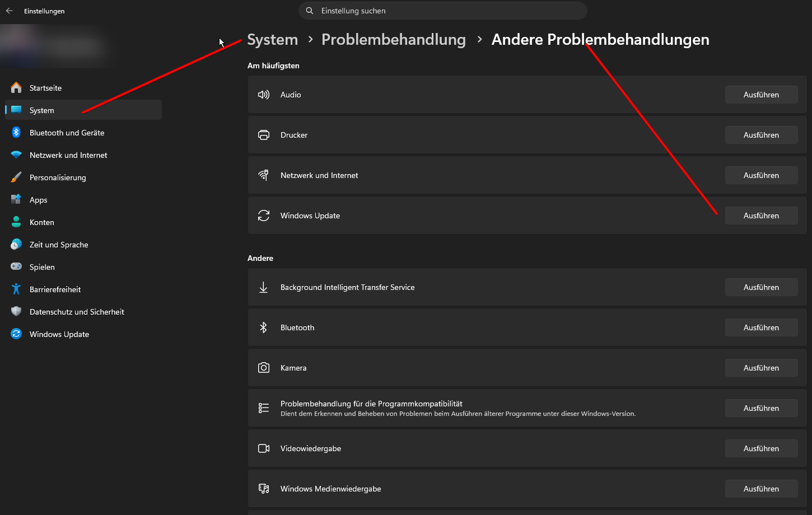
Task: Open the Apps settings category
Action: 83,200
